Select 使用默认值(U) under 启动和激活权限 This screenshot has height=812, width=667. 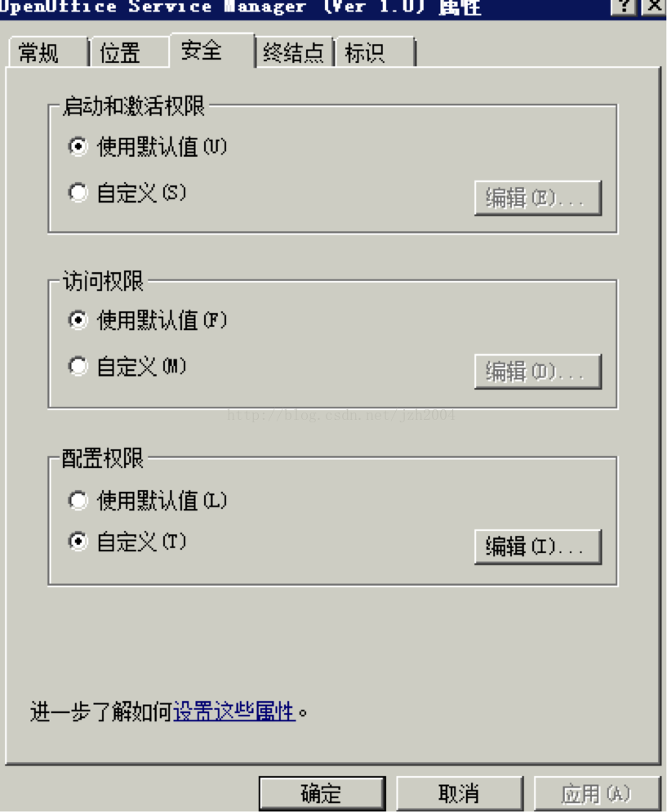(x=78, y=147)
